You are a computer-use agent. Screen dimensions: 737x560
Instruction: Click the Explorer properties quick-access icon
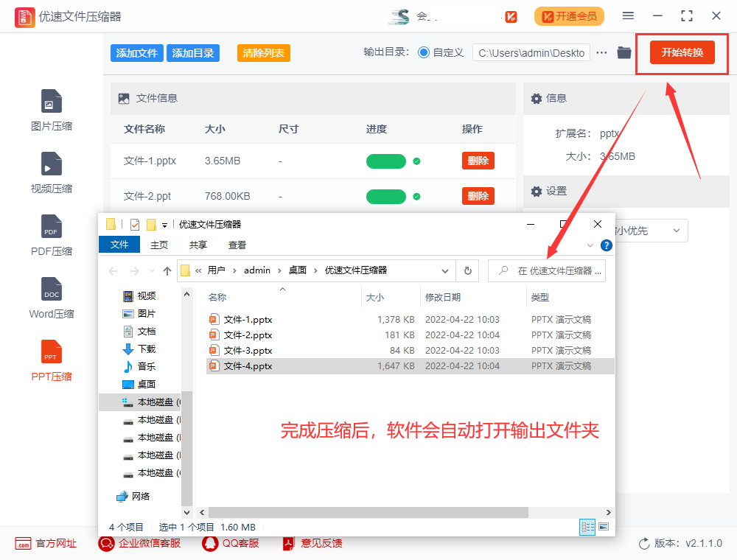135,225
